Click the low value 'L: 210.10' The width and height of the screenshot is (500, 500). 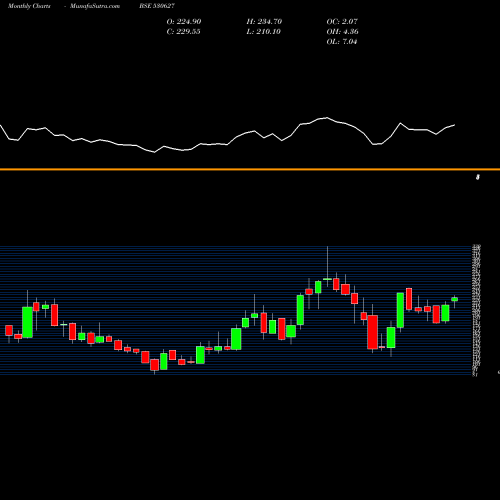coord(263,32)
